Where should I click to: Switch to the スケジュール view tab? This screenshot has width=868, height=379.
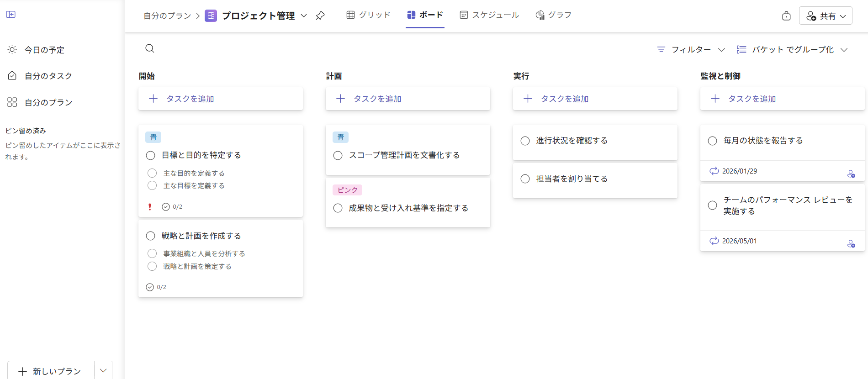(x=489, y=15)
